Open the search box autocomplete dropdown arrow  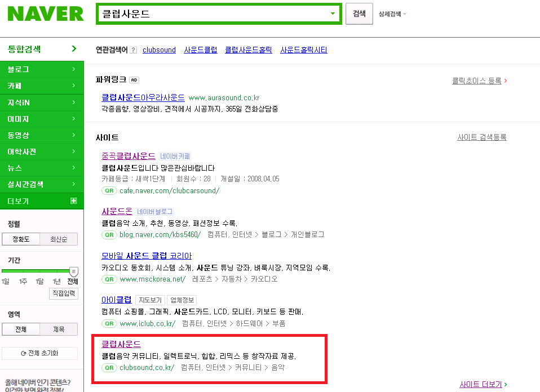333,14
